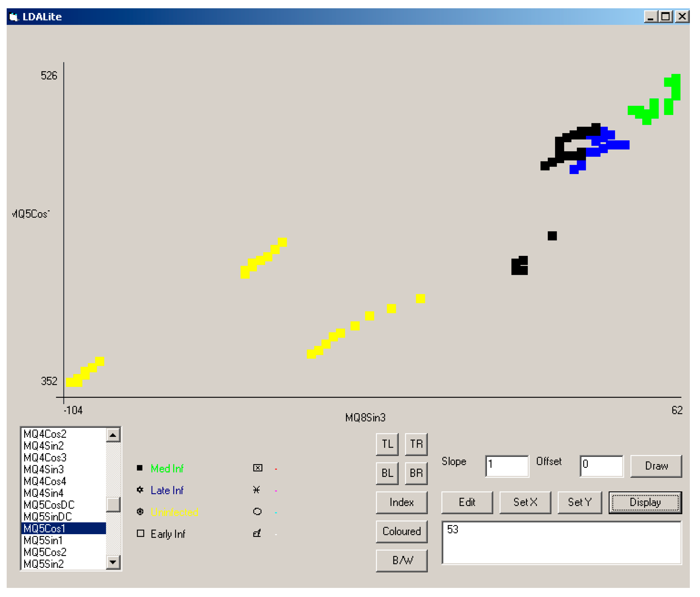The width and height of the screenshot is (700, 597).
Task: Click the crossed-circle marker beside Uninfected
Action: pyautogui.click(x=140, y=511)
